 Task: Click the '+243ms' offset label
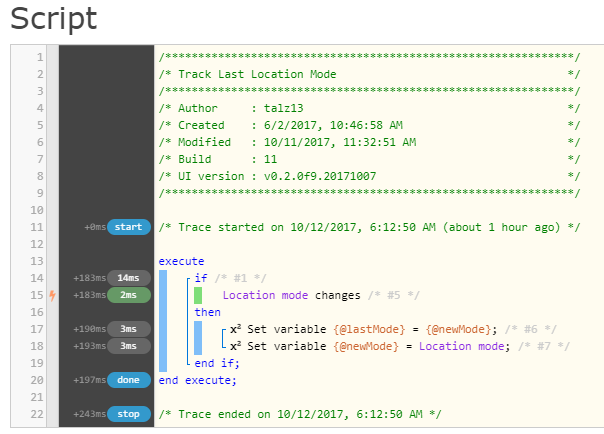(x=90, y=414)
